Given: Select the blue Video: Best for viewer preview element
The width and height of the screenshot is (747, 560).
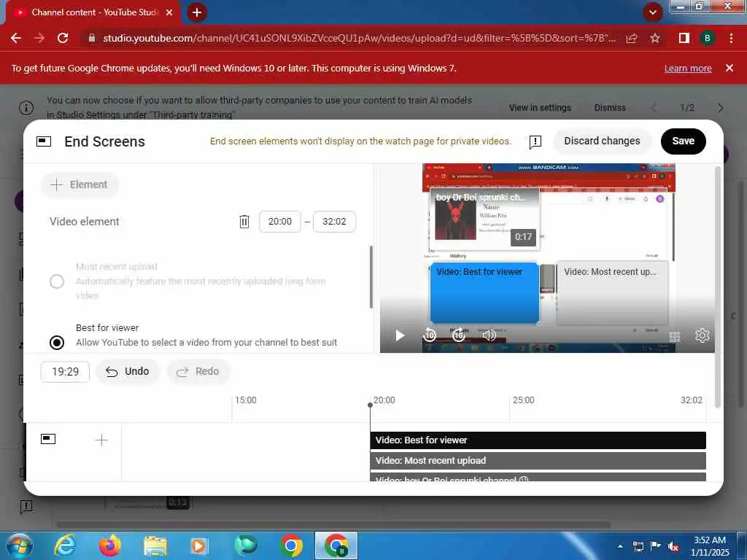Looking at the screenshot, I should tap(484, 292).
